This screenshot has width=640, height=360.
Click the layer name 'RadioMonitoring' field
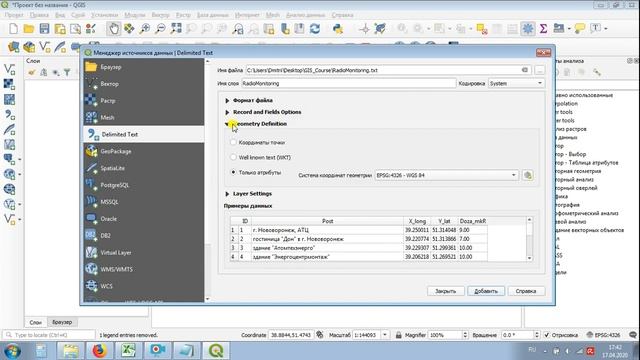click(x=348, y=83)
